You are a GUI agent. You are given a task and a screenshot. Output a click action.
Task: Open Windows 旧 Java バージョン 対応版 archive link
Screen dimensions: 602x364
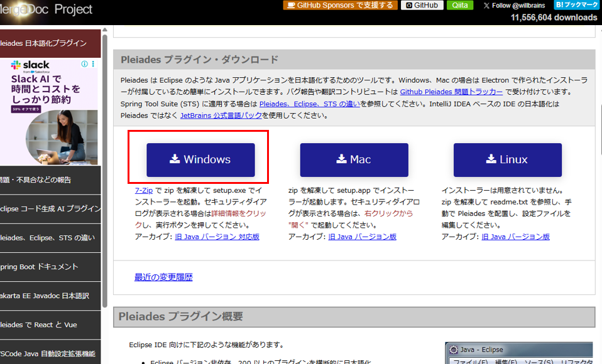[x=217, y=237]
